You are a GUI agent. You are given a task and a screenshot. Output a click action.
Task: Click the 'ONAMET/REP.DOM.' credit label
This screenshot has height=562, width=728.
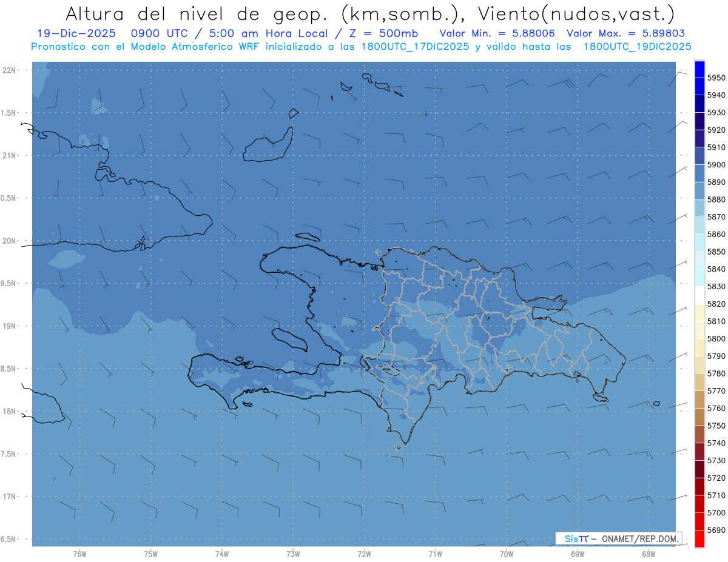(638, 538)
